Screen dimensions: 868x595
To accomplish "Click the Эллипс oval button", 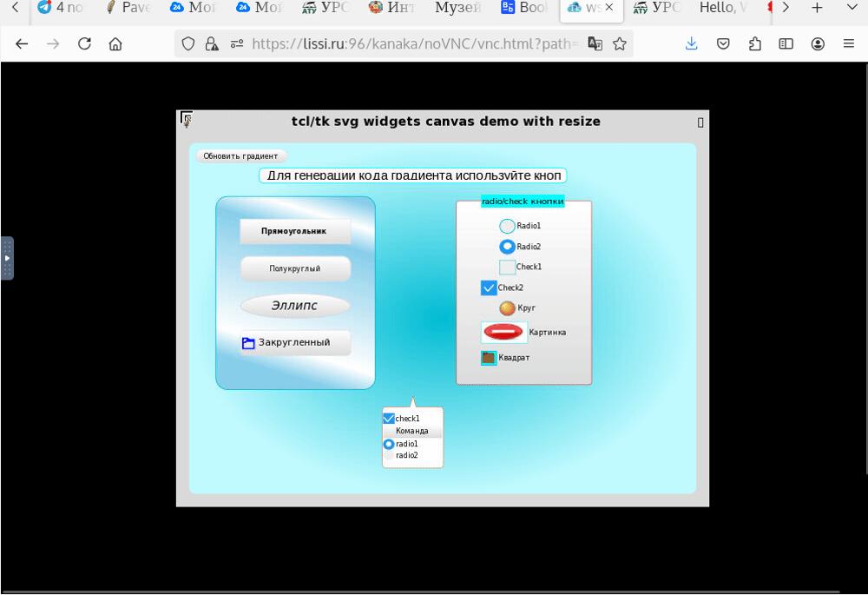I will tap(295, 305).
